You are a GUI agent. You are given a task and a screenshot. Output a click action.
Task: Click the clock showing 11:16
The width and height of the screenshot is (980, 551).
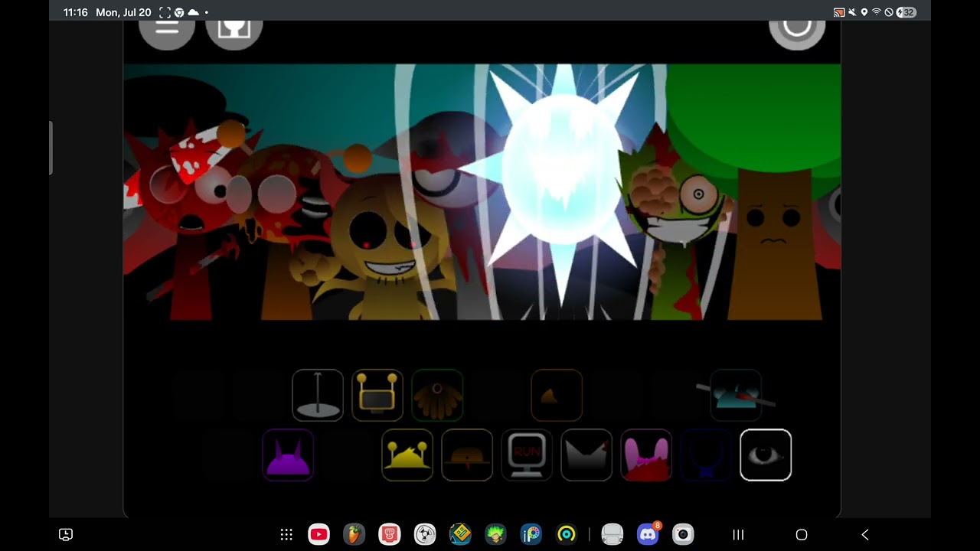point(76,12)
